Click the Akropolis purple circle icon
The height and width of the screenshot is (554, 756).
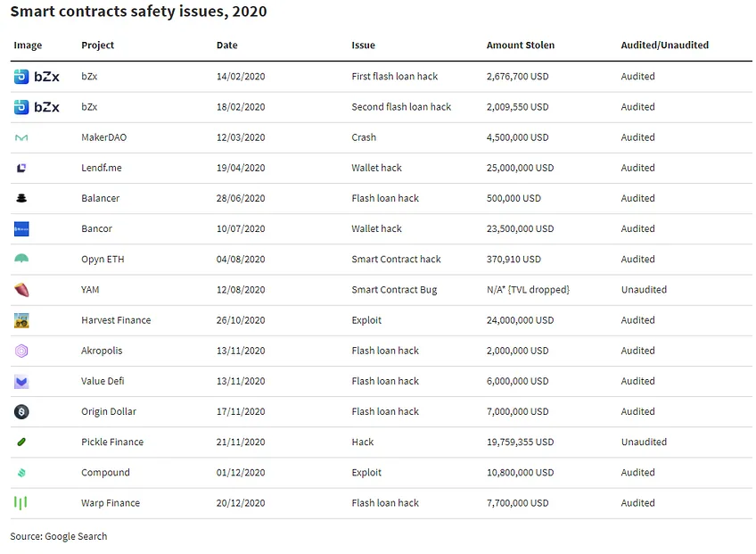21,351
